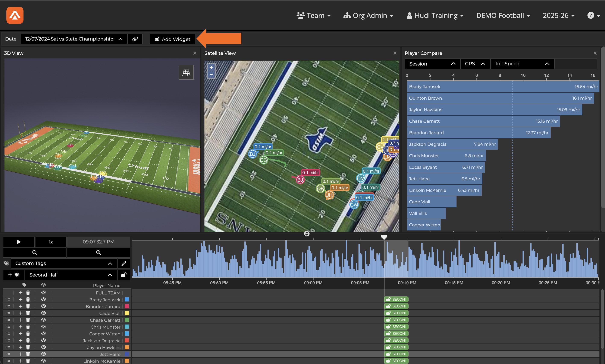Open the Second Half tag dropdown

pyautogui.click(x=71, y=275)
